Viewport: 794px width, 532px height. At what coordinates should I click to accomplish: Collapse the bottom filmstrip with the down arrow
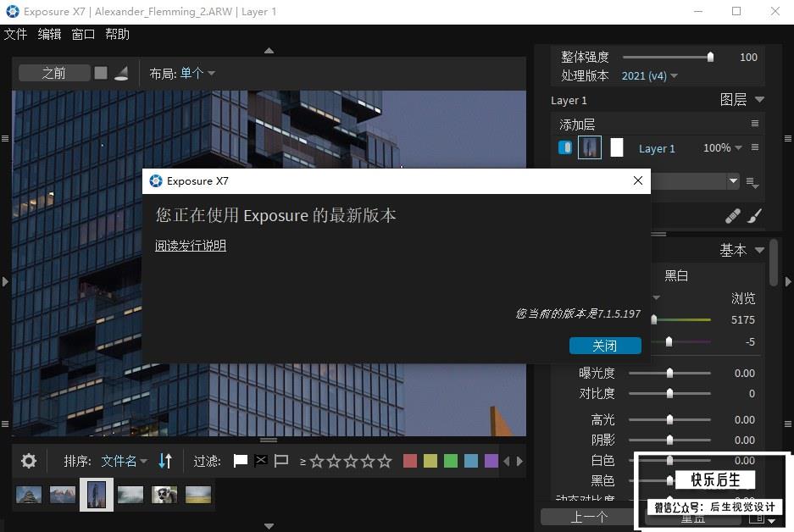click(x=269, y=526)
